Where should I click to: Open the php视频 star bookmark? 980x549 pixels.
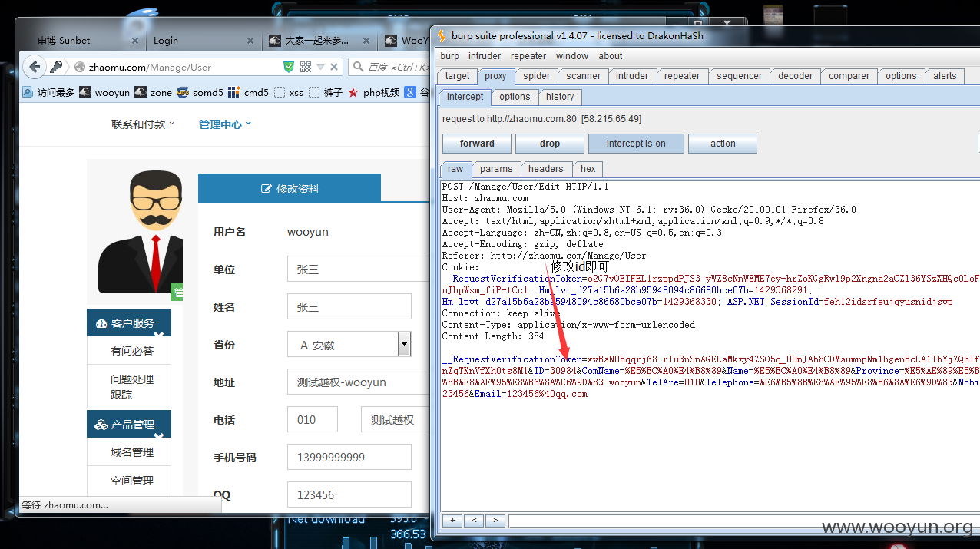(374, 92)
